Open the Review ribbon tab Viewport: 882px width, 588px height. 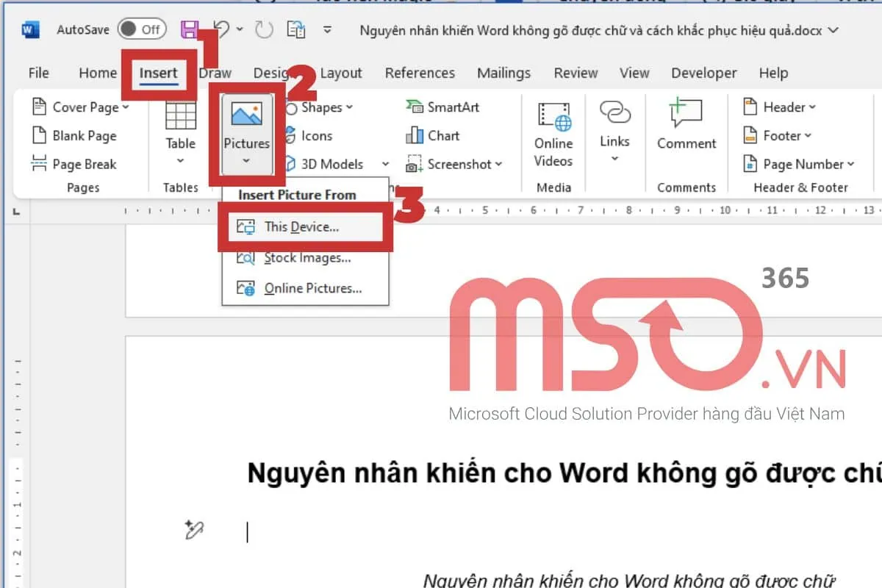(x=576, y=73)
